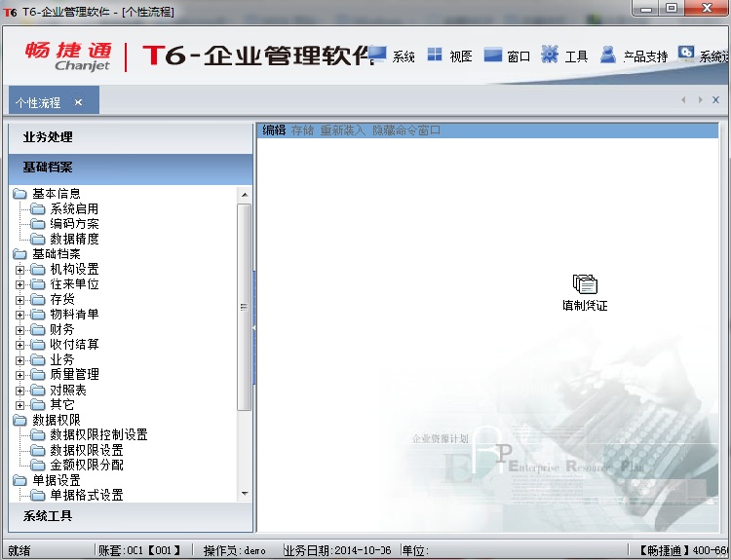Click 隐藏命令窗口 in the command bar
The height and width of the screenshot is (560, 731).
[x=406, y=131]
